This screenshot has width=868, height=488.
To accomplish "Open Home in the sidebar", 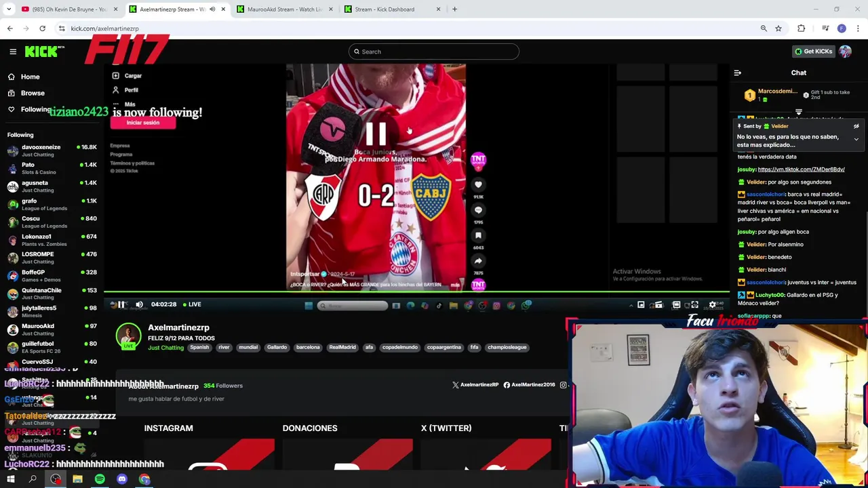I will click(x=30, y=77).
